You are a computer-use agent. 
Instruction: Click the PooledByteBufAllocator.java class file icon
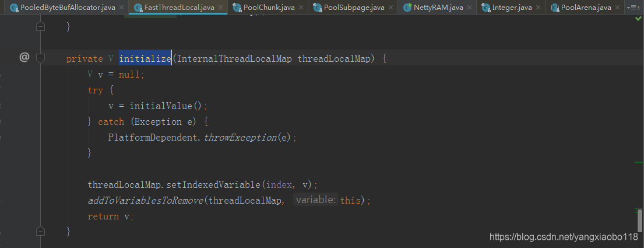pos(14,8)
